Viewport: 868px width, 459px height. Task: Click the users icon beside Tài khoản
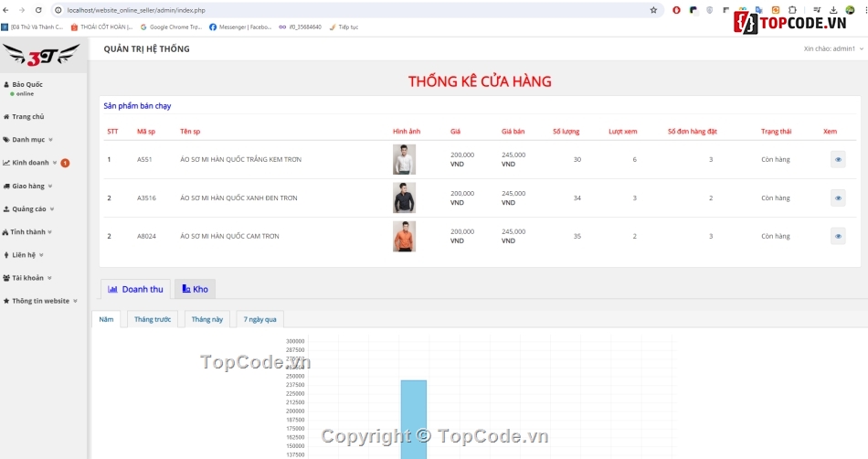tap(6, 278)
